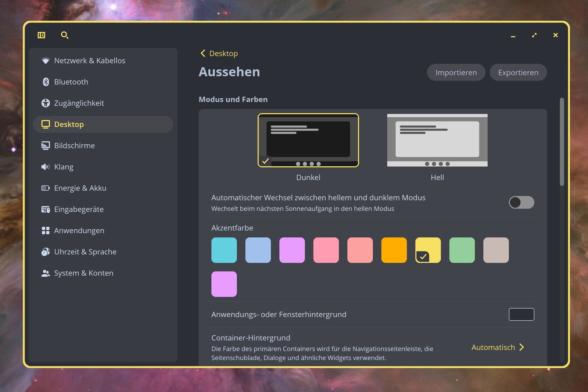Pick the teal accent color swatch
The width and height of the screenshot is (588, 392).
click(224, 250)
